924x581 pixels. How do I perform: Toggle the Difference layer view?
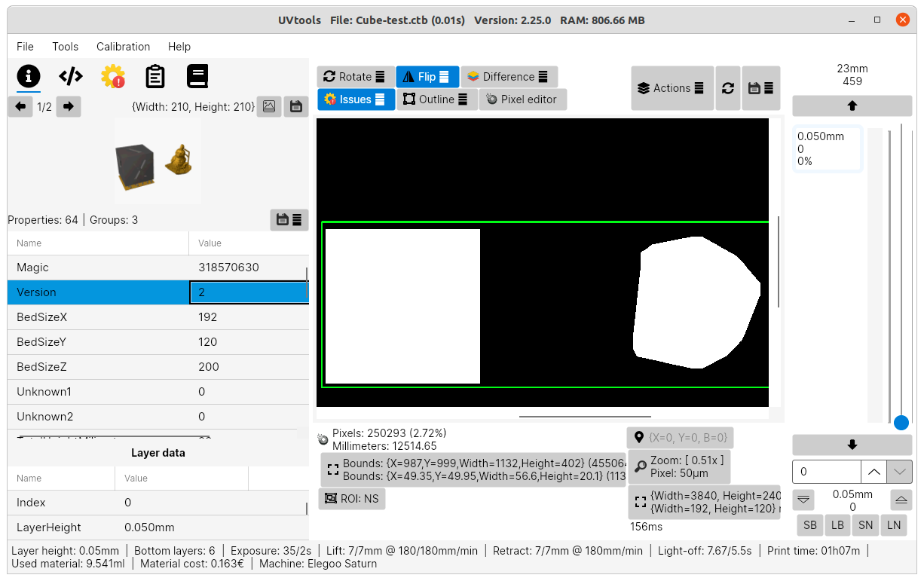509,77
